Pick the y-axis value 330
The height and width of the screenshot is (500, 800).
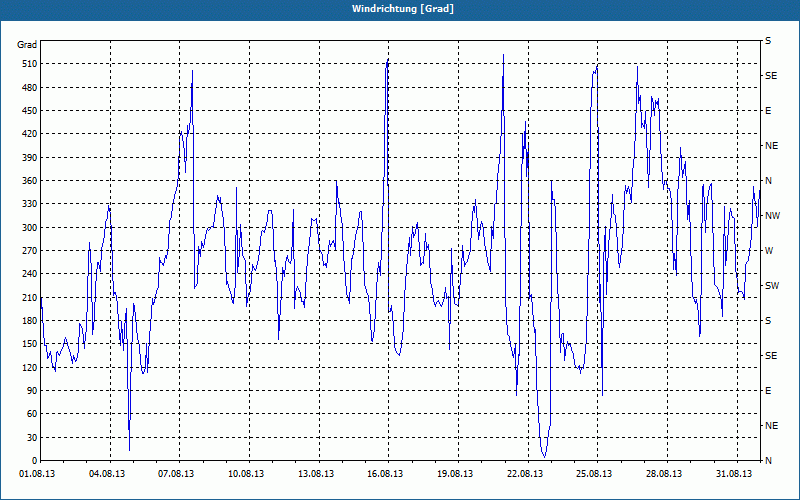click(x=28, y=204)
